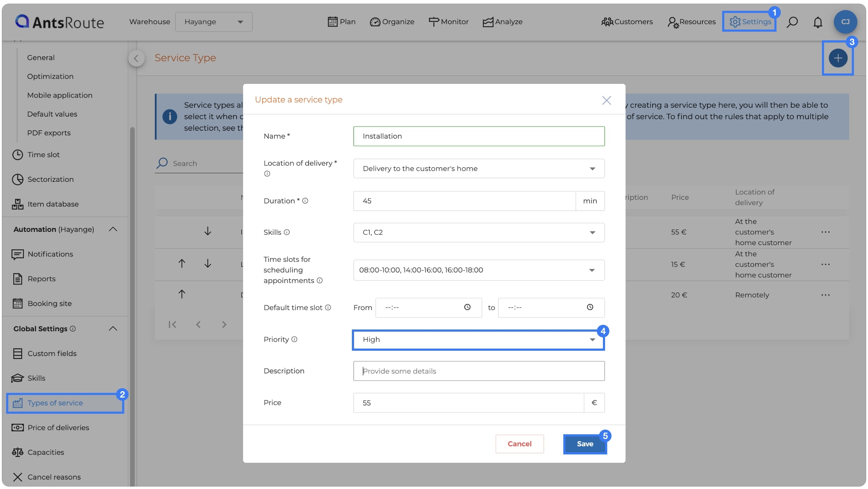Open Skills in the sidebar
This screenshot has width=868, height=489.
pyautogui.click(x=28, y=378)
